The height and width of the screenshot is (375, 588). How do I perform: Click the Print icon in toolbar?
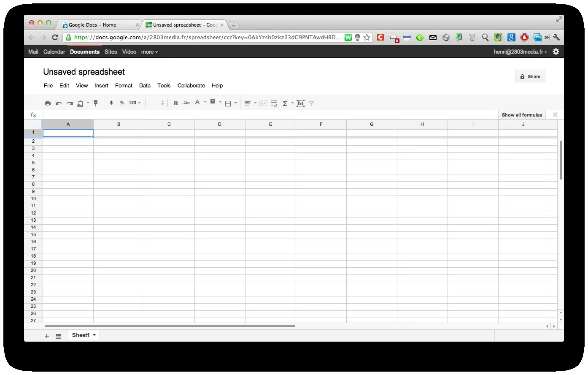48,103
